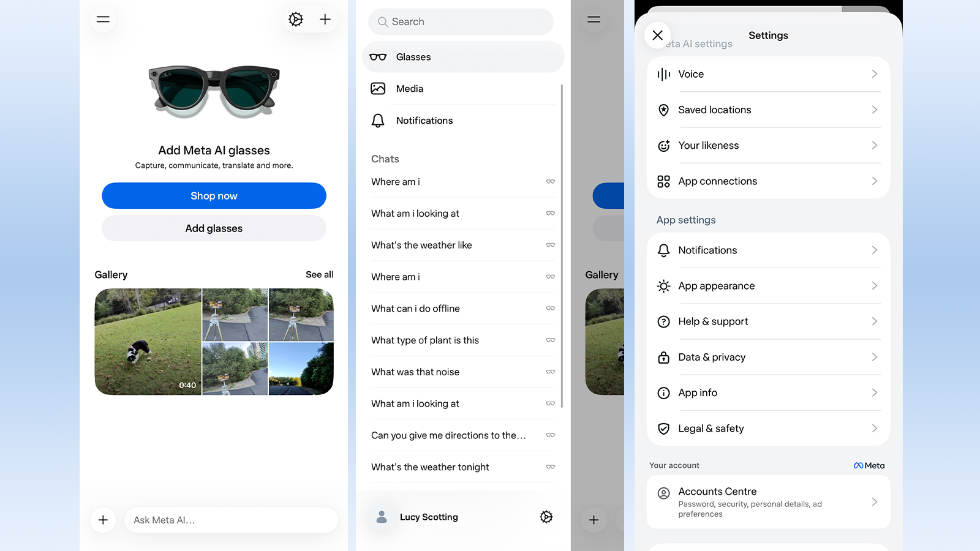Click into the Search field
This screenshot has width=980, height=551.
(461, 22)
